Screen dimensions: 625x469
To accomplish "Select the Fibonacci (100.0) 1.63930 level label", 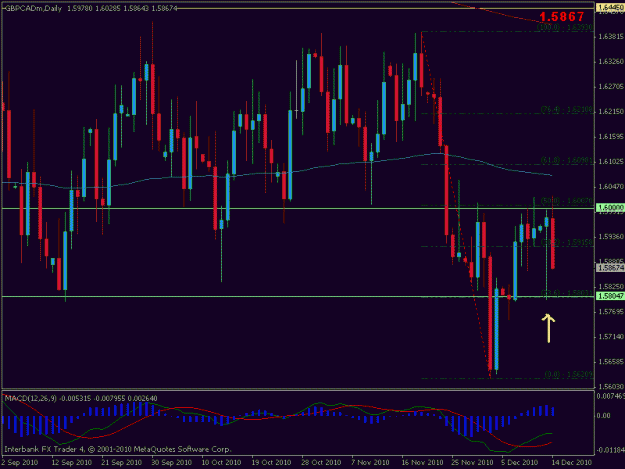I will click(565, 27).
